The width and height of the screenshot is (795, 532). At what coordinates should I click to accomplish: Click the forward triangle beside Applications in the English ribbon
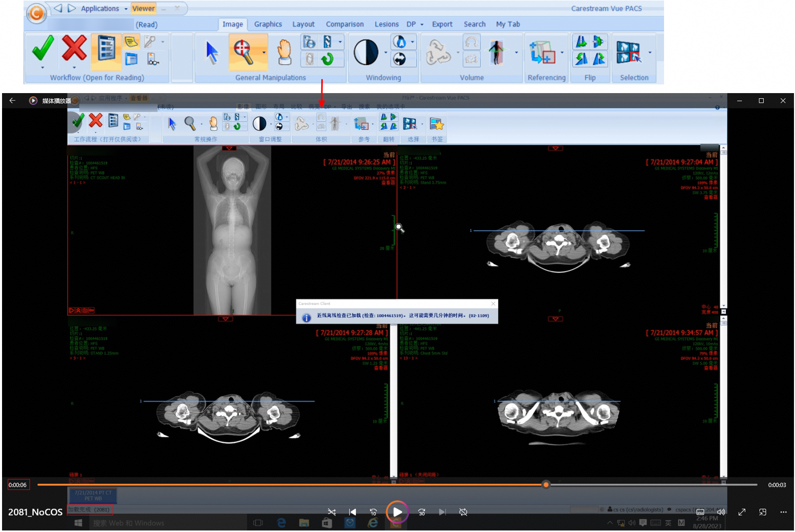coord(72,8)
